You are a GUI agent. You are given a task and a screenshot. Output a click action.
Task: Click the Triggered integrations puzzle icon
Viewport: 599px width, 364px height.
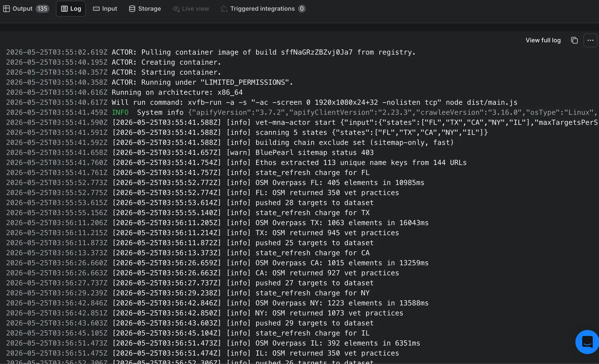coord(224,9)
